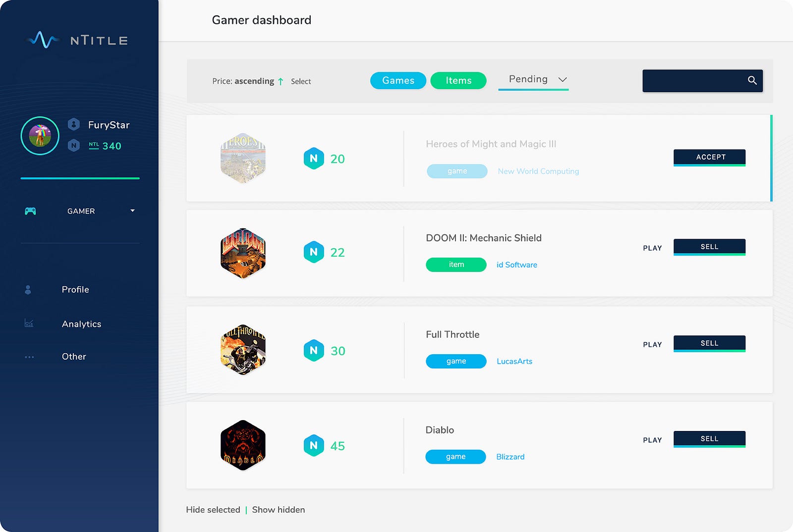Click the search magnifier icon
This screenshot has width=793, height=532.
752,80
